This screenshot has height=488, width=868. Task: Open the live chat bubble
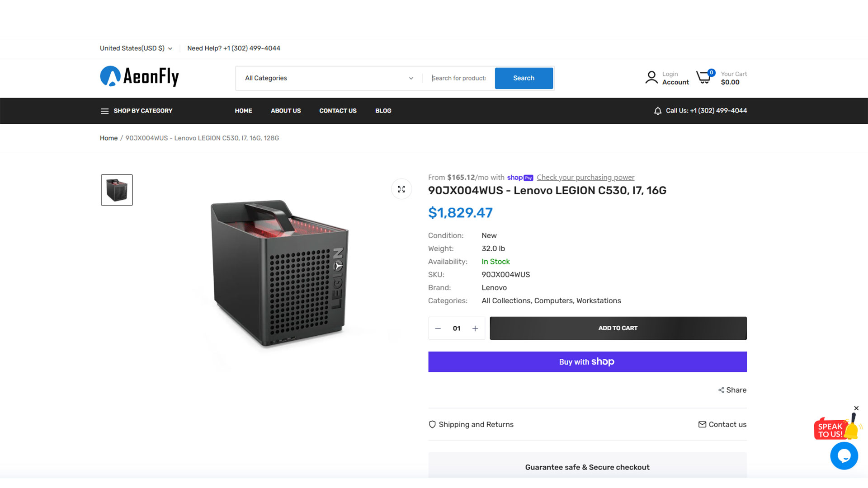point(844,456)
